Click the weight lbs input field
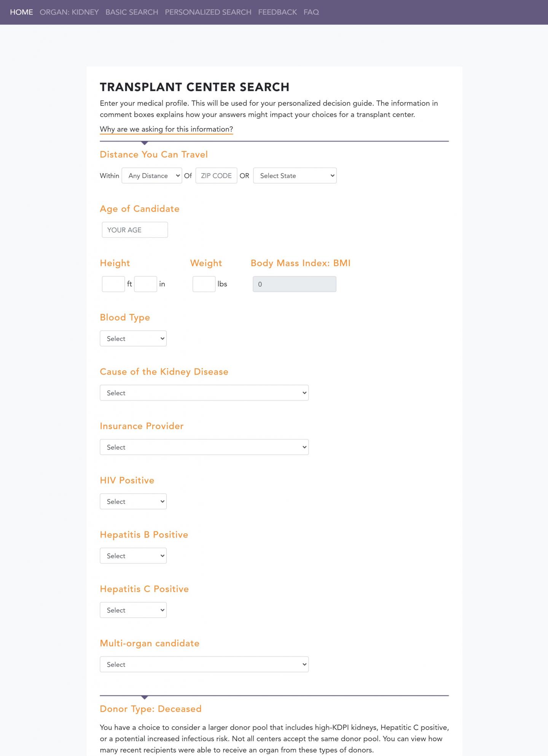 coord(204,284)
